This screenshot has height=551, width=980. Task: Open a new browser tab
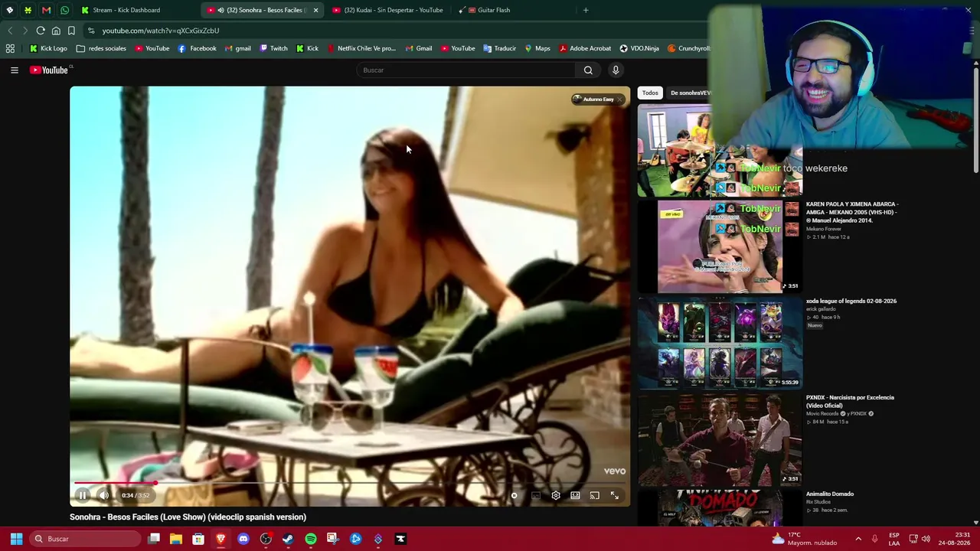pyautogui.click(x=586, y=10)
